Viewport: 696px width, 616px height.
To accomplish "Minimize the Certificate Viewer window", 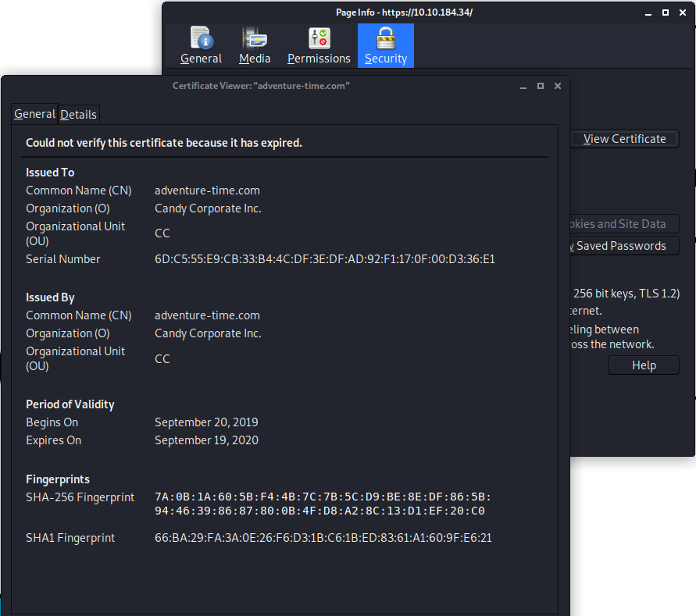I will coord(523,86).
